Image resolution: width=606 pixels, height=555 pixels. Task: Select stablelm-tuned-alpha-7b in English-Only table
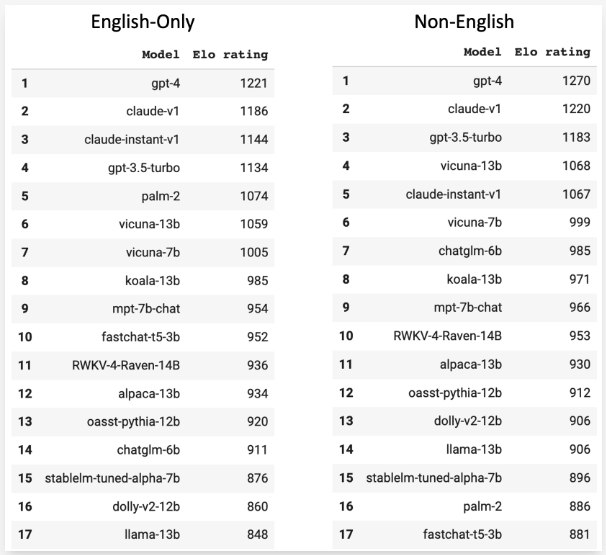[112, 478]
